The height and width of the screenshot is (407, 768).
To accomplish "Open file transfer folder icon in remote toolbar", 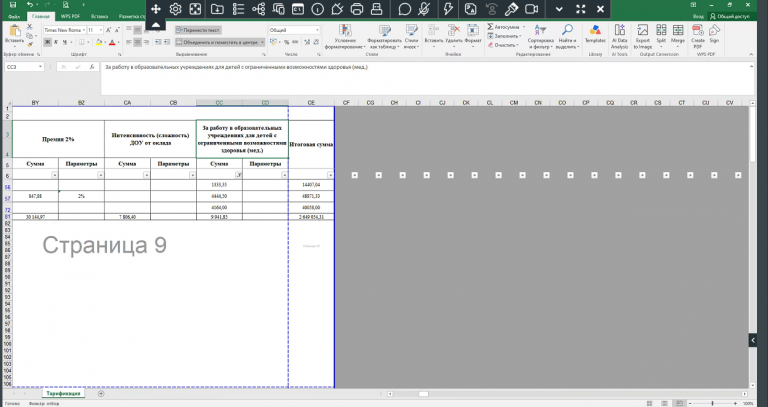I will pos(217,9).
